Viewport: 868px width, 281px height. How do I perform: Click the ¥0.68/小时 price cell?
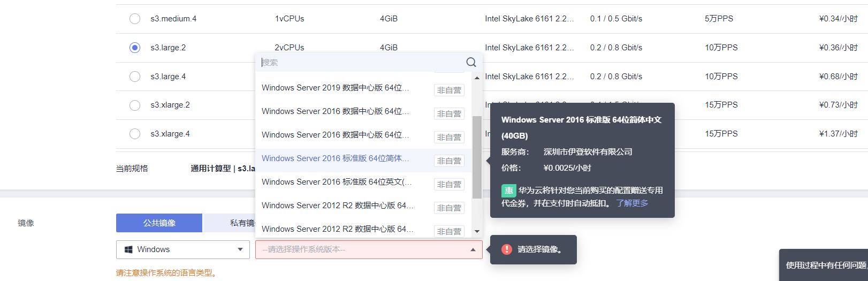coord(838,77)
